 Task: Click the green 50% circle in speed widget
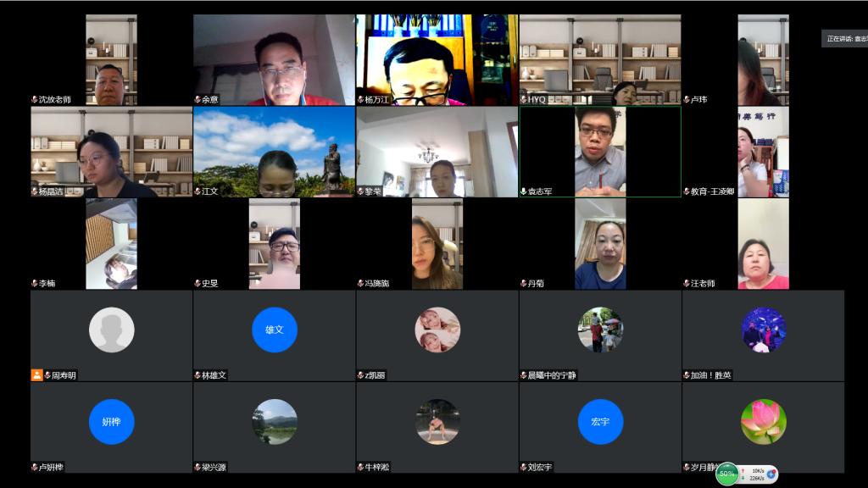pyautogui.click(x=726, y=474)
